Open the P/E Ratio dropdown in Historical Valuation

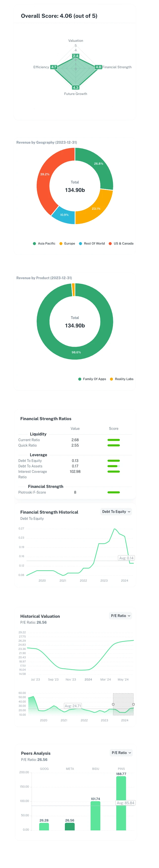coord(121,616)
